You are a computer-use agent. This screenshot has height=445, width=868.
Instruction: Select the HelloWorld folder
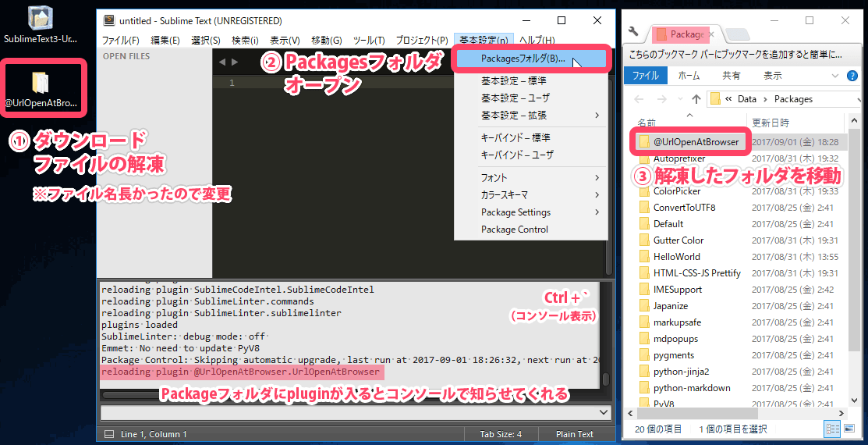[x=676, y=257]
